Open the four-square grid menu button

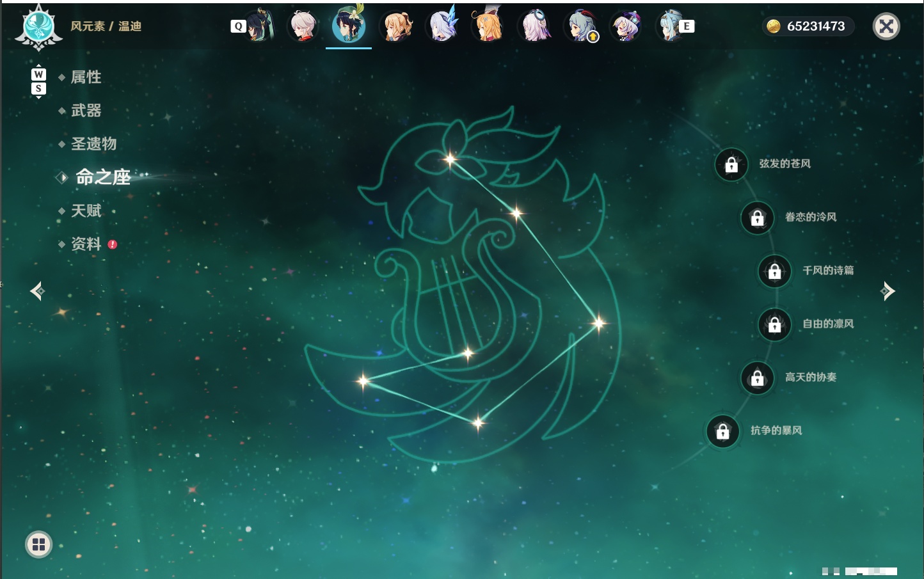(38, 544)
